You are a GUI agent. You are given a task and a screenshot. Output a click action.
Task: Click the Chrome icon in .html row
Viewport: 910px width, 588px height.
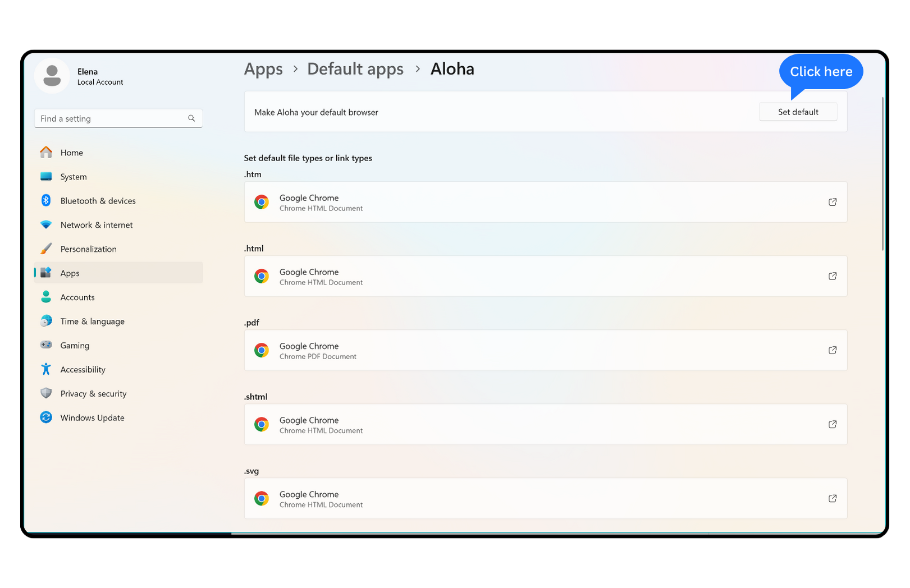click(x=262, y=276)
